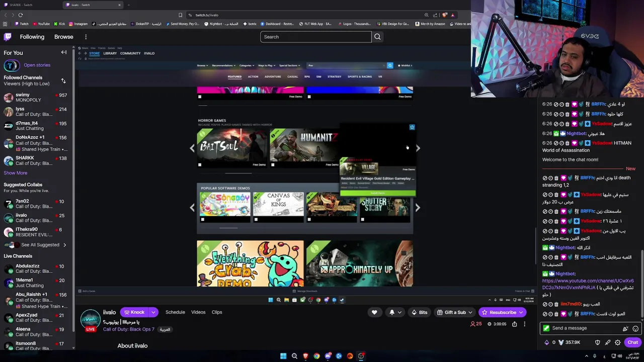
Task: Open the stories circle icon
Action: click(12, 65)
